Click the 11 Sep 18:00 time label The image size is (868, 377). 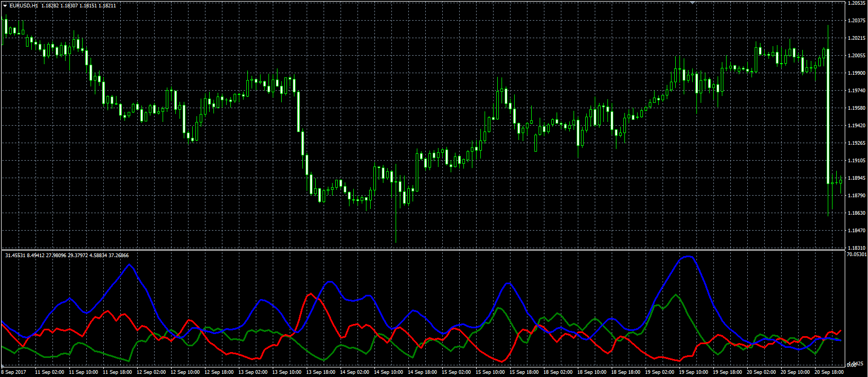point(117,372)
